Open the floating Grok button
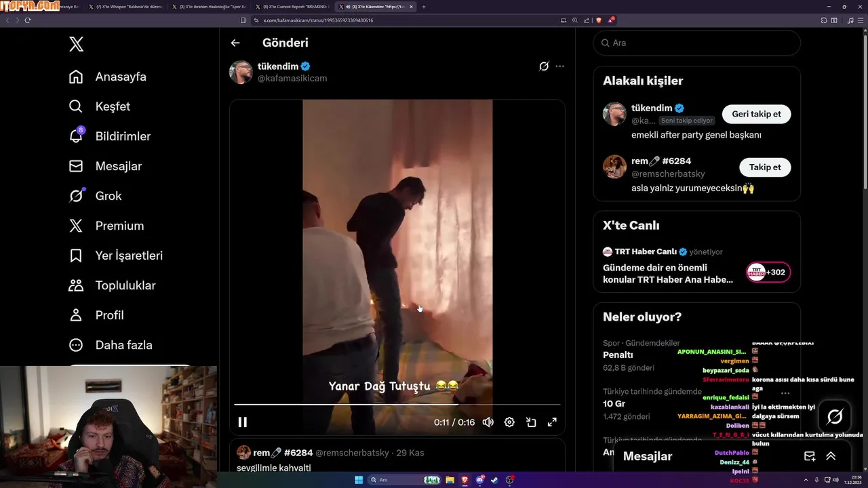868x488 pixels. click(x=835, y=416)
